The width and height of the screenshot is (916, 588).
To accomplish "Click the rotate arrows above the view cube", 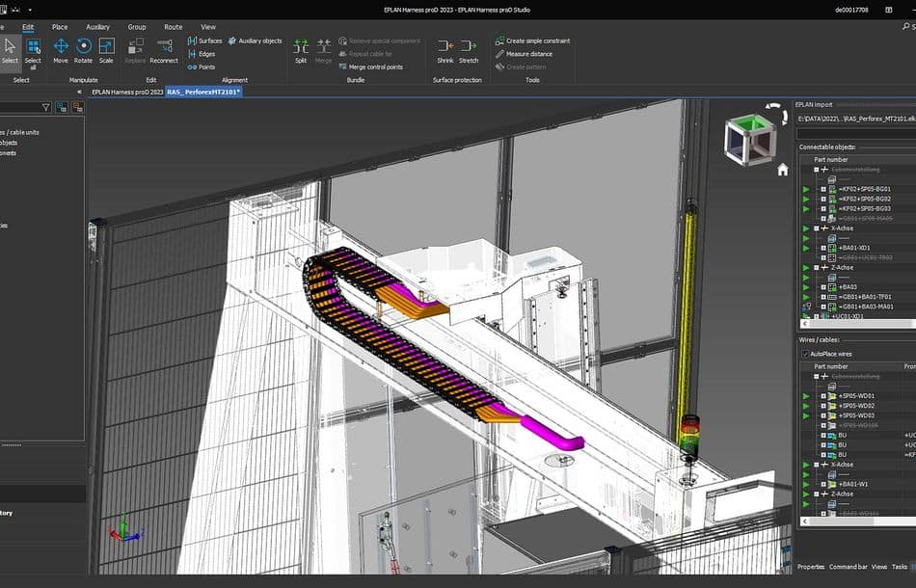I will (x=776, y=114).
